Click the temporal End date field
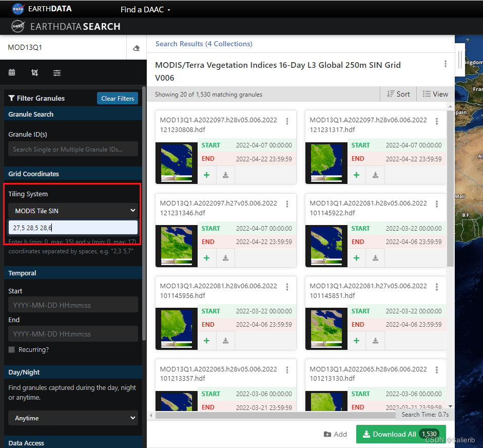The width and height of the screenshot is (483, 448). click(x=73, y=334)
